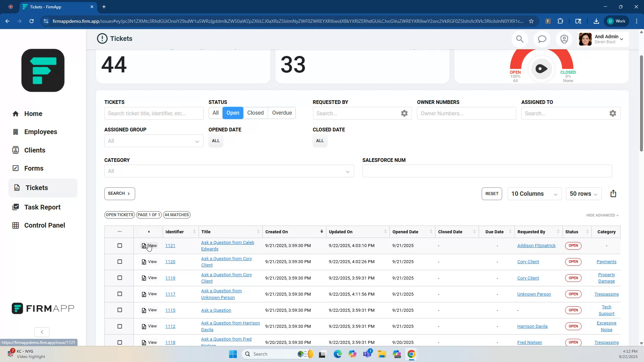Open ticket 1121 via its identifier link
The image size is (644, 362).
(170, 245)
